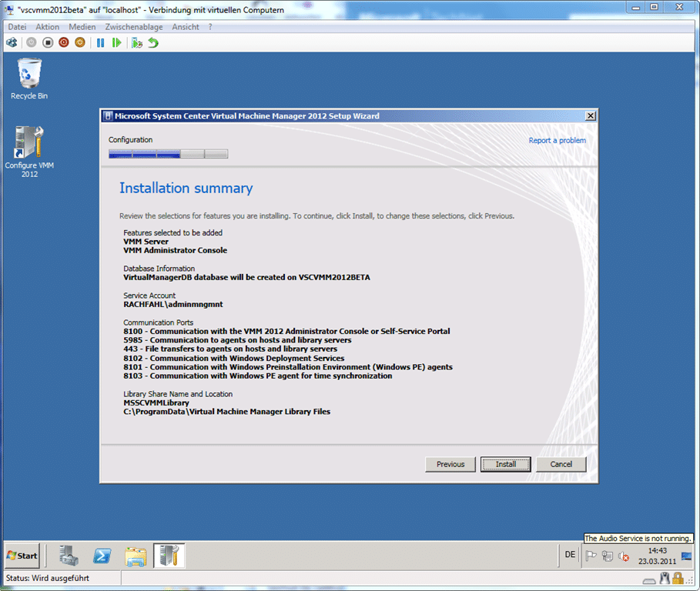
Task: Click the Ctrl+Alt+Del toolbar icon
Action: click(x=12, y=43)
